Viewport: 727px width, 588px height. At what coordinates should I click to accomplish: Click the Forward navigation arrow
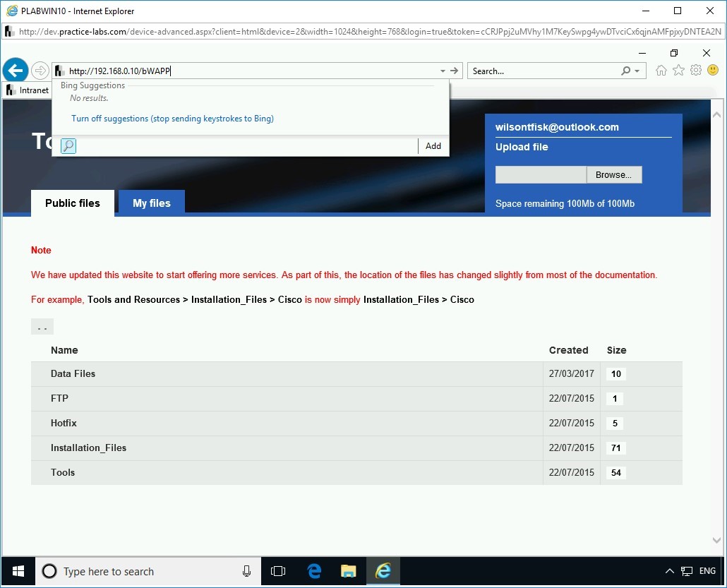pyautogui.click(x=41, y=70)
